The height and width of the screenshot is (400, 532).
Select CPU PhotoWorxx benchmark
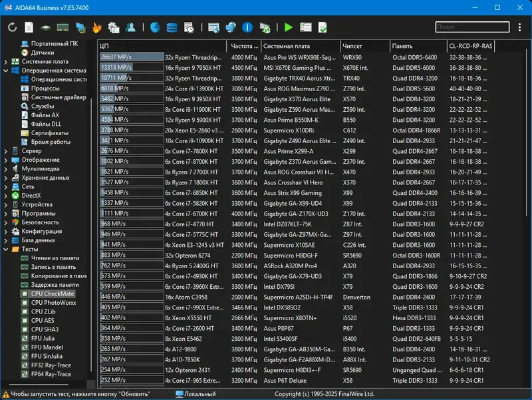point(54,303)
